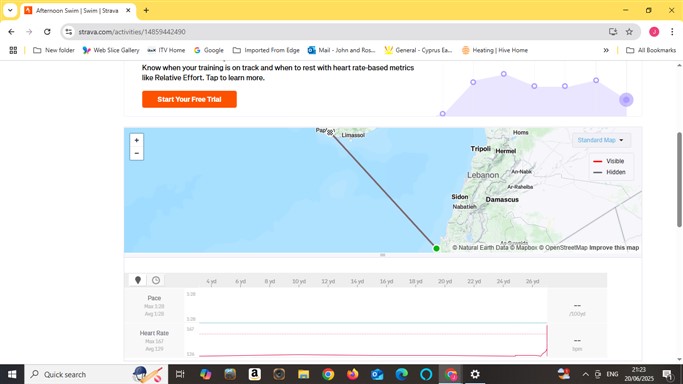Open the ENG language indicator
This screenshot has height=384, width=683.
[612, 374]
